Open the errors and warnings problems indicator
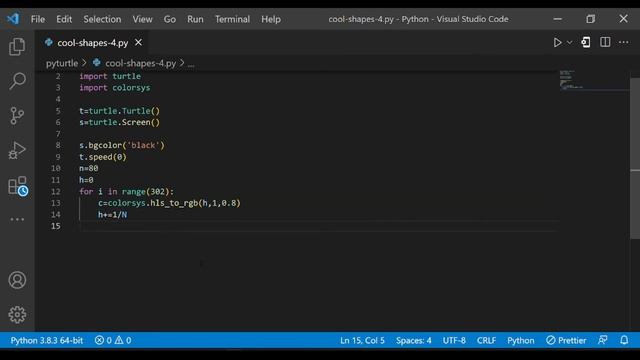The image size is (640, 360). pyautogui.click(x=113, y=340)
